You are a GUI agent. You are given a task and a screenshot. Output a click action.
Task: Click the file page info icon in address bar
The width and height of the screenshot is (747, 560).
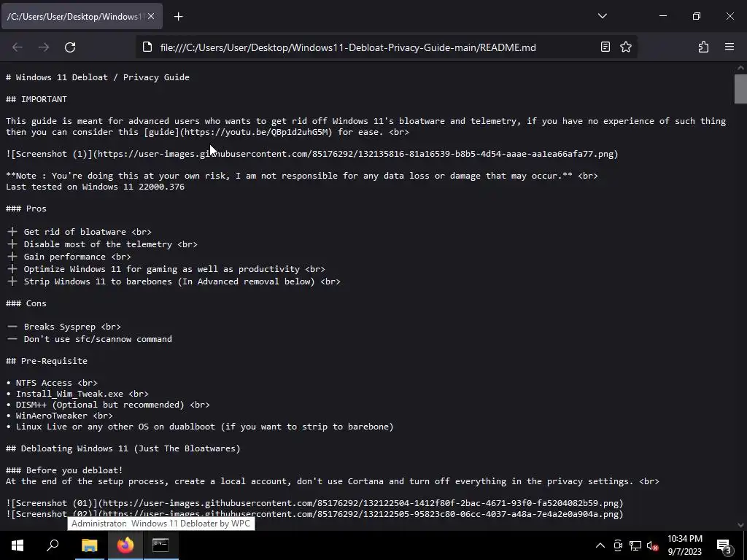pos(147,47)
